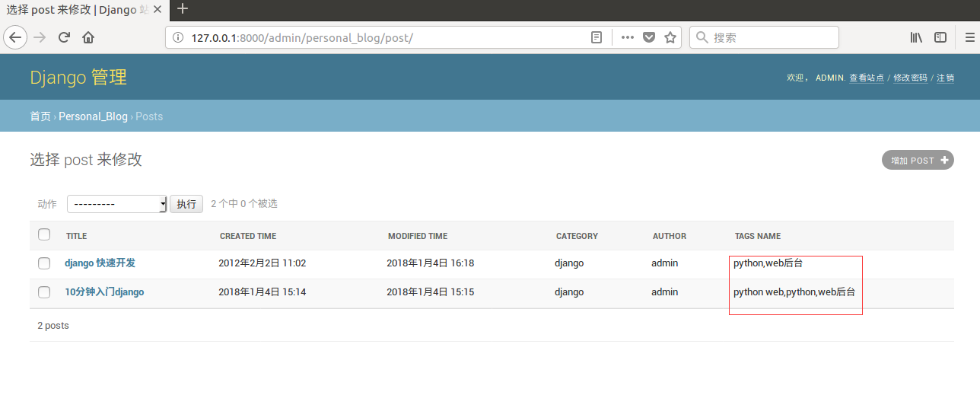This screenshot has height=411, width=980.
Task: Select the checkbox for 10分钟入门django
Action: point(44,292)
